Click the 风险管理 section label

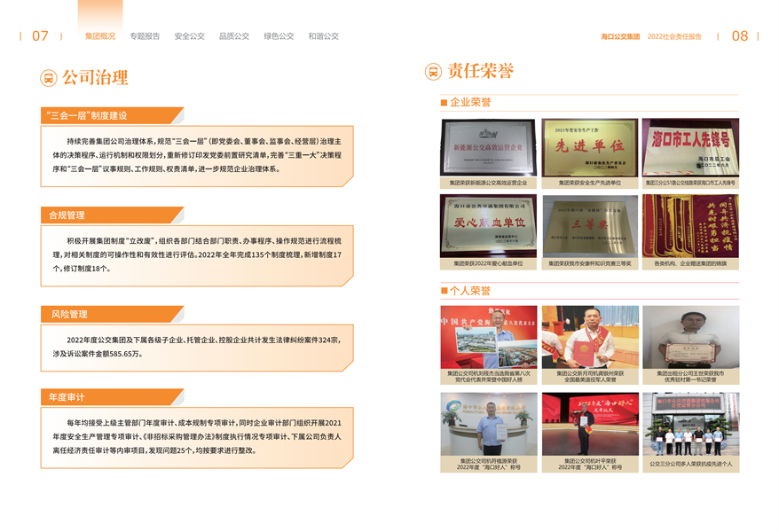click(67, 314)
